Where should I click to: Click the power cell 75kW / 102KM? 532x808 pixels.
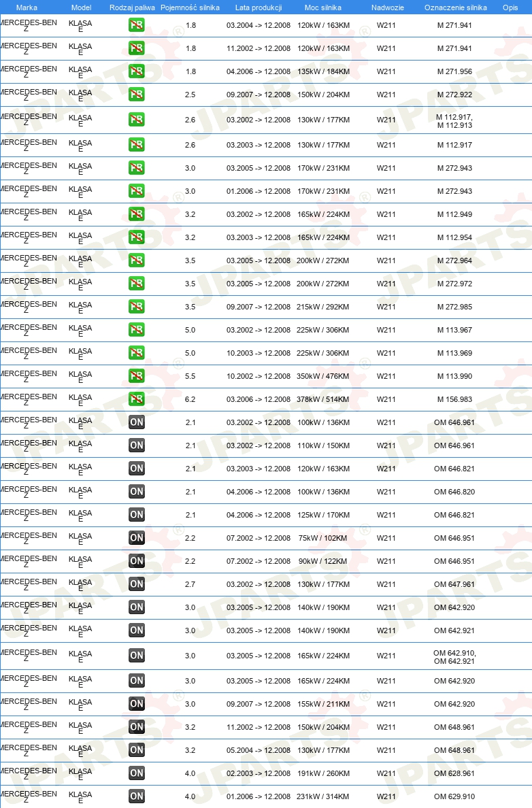pos(322,538)
